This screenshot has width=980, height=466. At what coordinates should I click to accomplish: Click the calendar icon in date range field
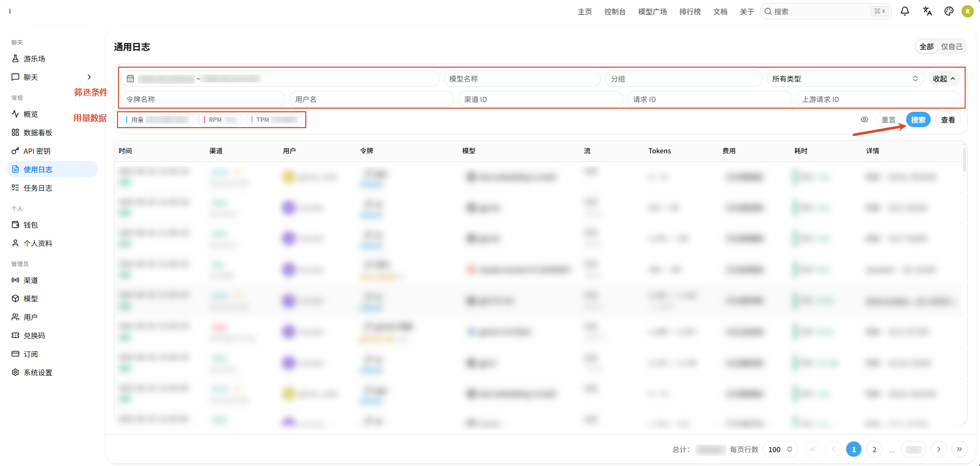(130, 79)
